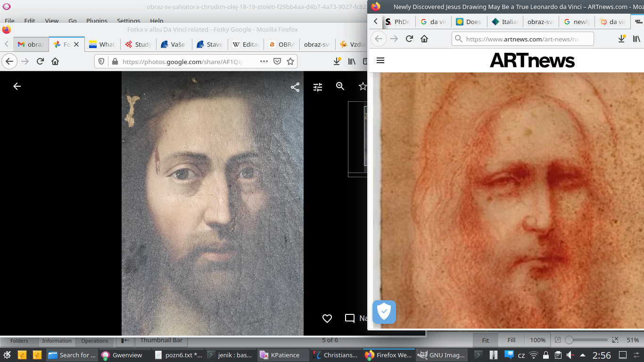
Task: Enable Fit zoom mode in Gwenview
Action: [486, 340]
